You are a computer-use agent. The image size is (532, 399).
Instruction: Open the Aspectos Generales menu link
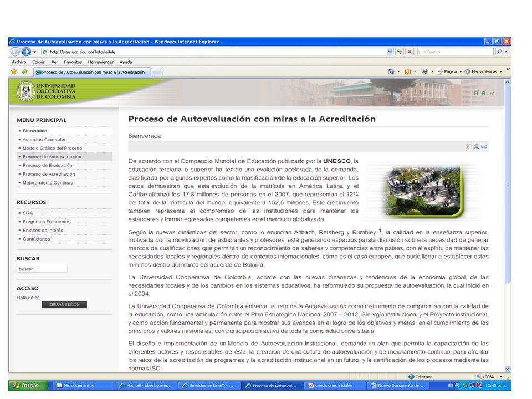[44, 140]
